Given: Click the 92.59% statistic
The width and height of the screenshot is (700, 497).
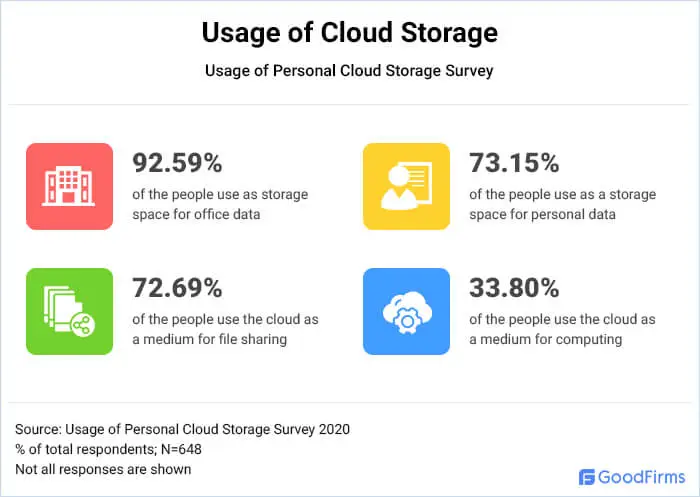Looking at the screenshot, I should [x=177, y=163].
